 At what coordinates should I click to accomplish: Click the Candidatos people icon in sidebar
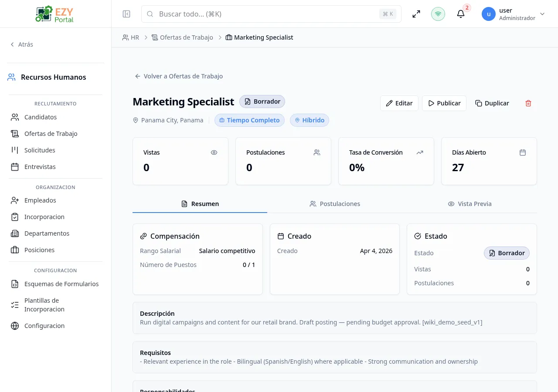(x=15, y=117)
